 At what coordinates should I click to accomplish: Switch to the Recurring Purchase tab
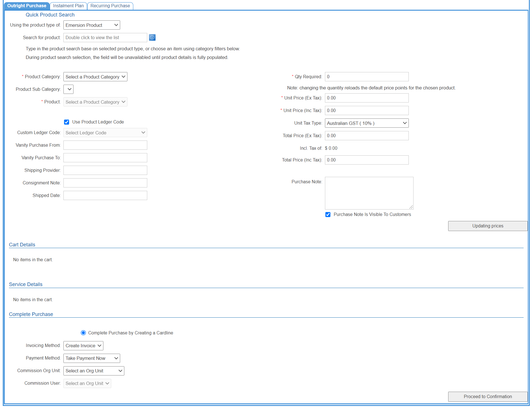pos(110,6)
